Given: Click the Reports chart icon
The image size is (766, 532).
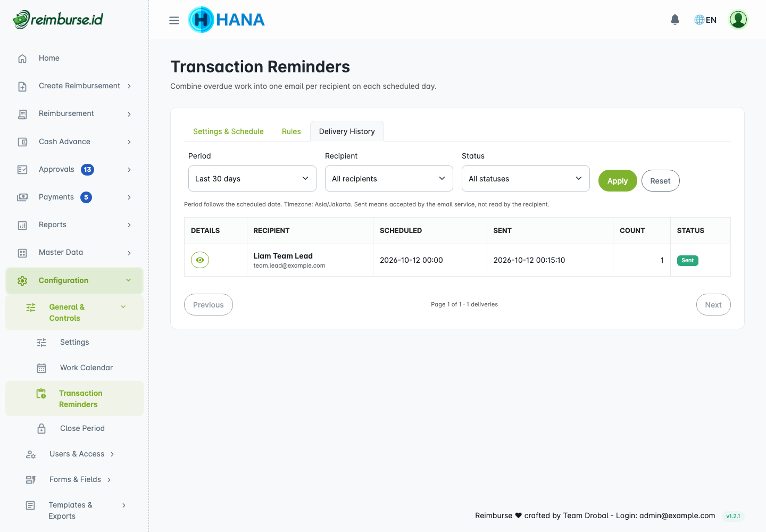Looking at the screenshot, I should coord(22,225).
